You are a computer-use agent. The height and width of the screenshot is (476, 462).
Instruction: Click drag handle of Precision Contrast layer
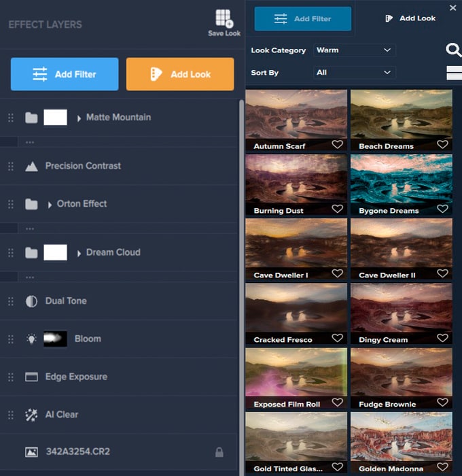coord(11,167)
